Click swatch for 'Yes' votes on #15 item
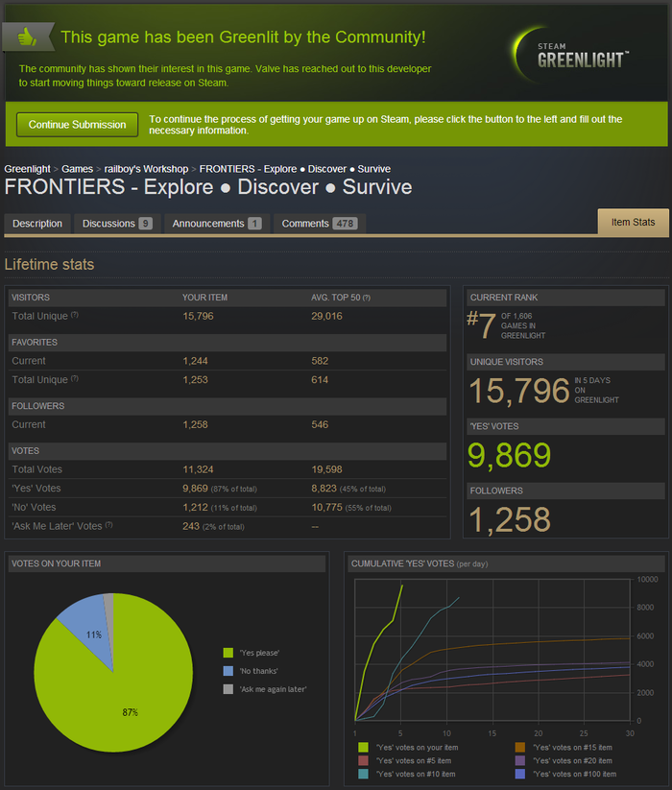The image size is (672, 790). click(520, 747)
